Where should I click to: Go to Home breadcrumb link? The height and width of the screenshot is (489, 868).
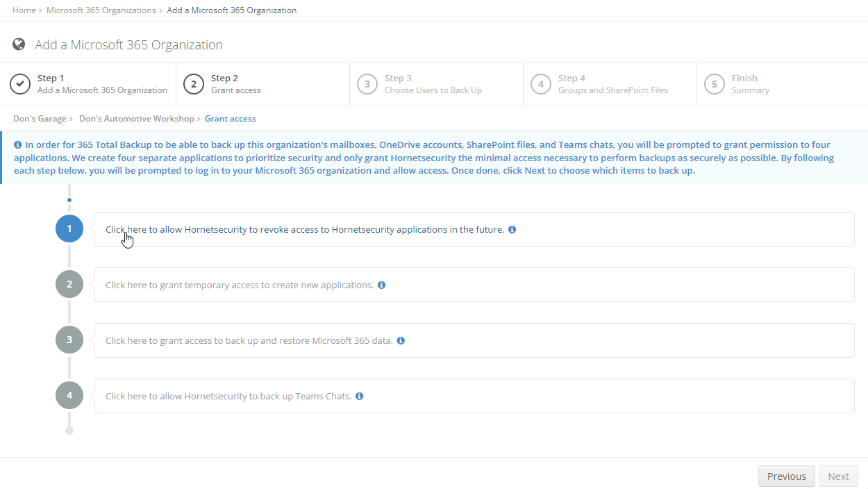(24, 10)
